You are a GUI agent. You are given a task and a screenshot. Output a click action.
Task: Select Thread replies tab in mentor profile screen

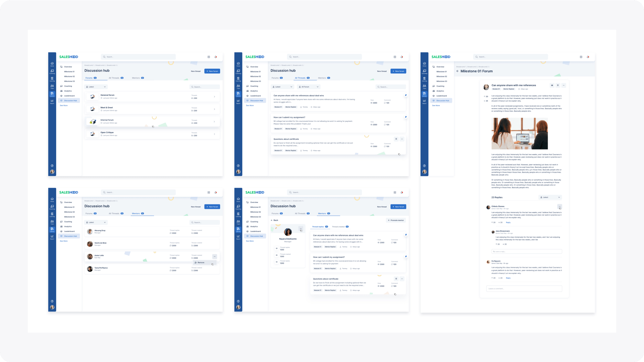[x=320, y=227]
